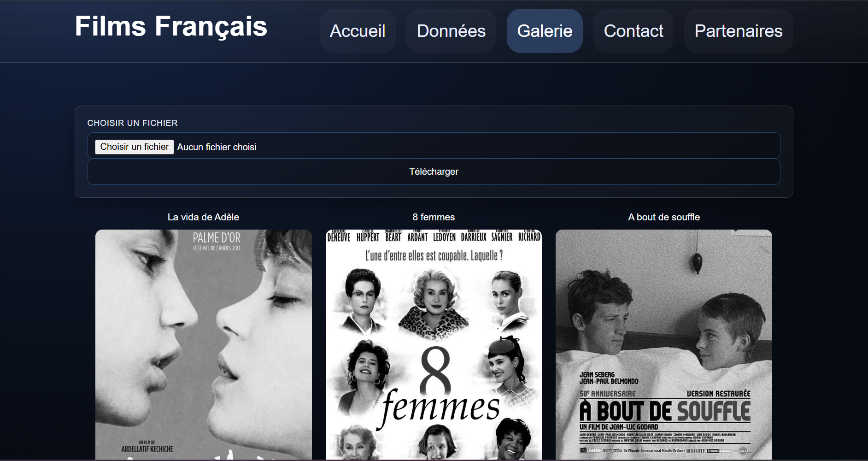The image size is (868, 461).
Task: Click the CHOISIR UN FICHIER section header
Action: 133,123
